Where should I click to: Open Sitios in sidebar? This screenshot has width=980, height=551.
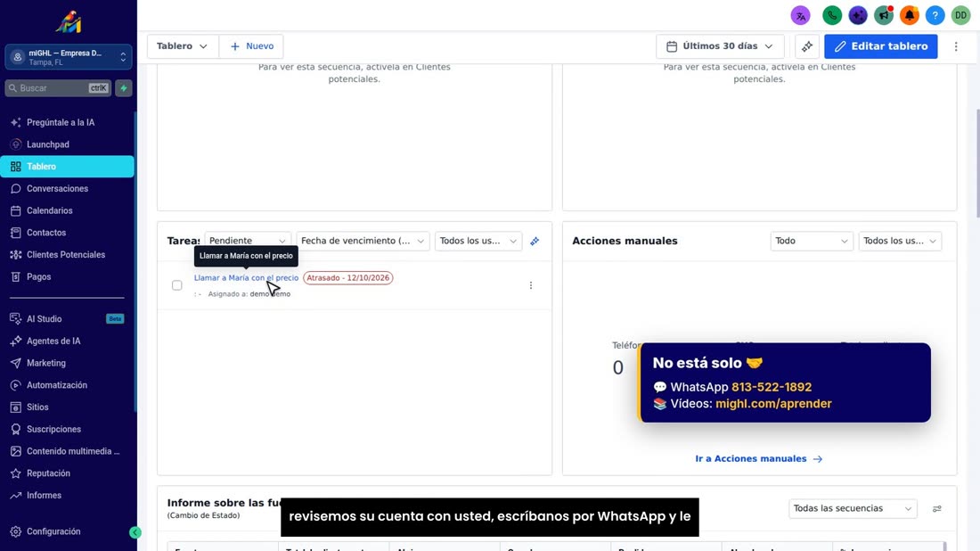[x=67, y=407]
